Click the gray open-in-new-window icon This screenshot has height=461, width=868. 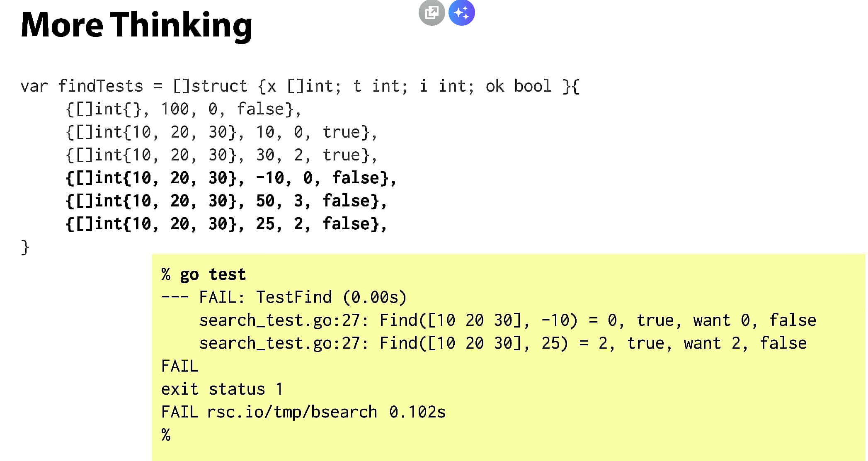[x=432, y=12]
